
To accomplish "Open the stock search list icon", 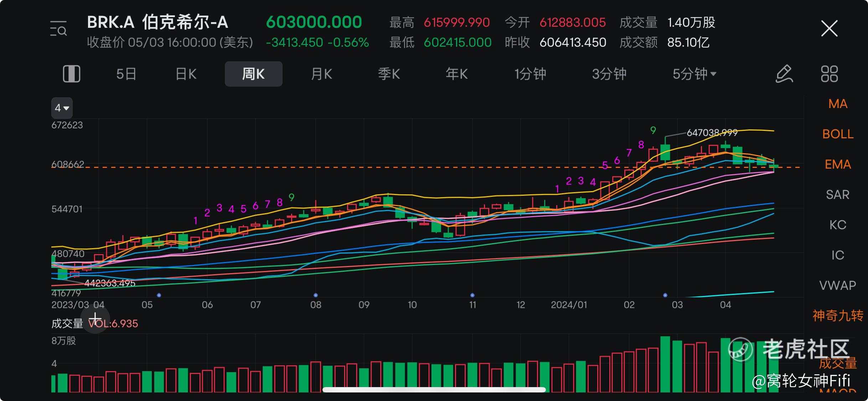I will (x=58, y=29).
